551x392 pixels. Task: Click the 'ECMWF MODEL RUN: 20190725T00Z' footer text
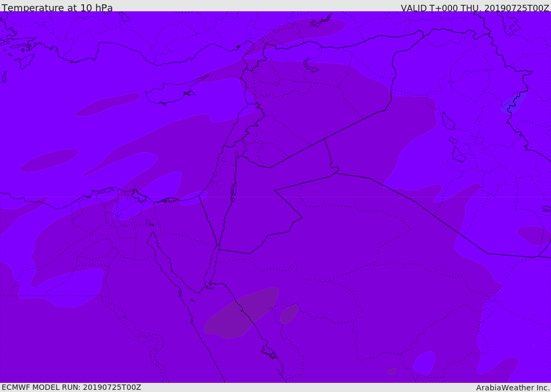(72, 387)
